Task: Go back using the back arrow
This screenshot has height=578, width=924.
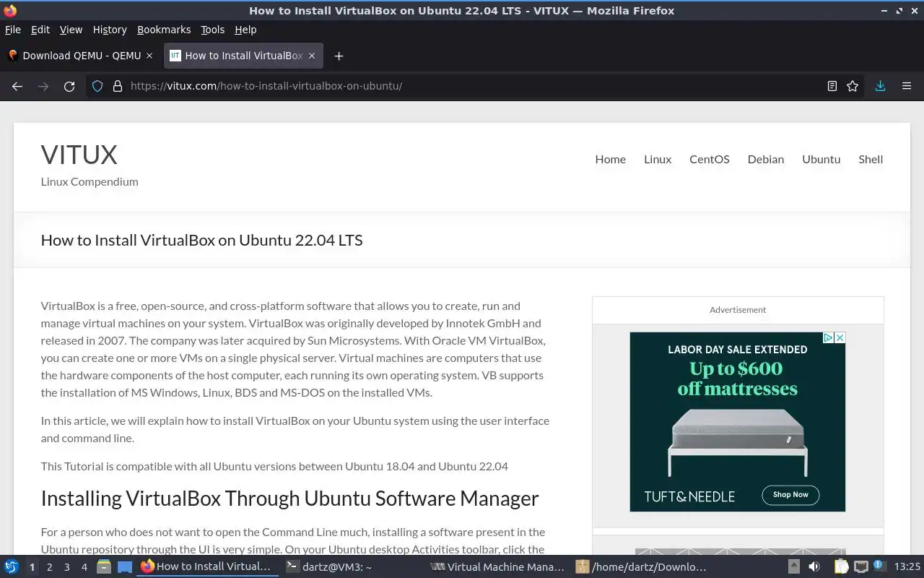Action: coord(17,86)
